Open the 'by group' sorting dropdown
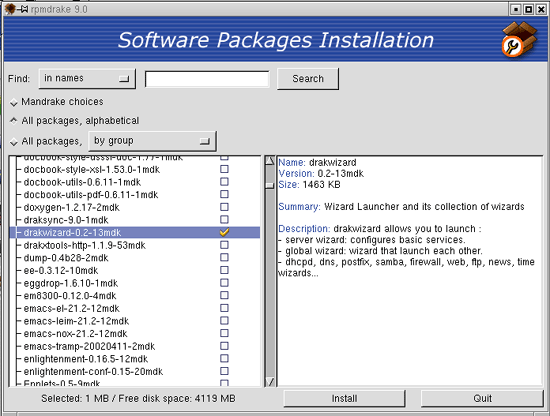 pos(152,141)
